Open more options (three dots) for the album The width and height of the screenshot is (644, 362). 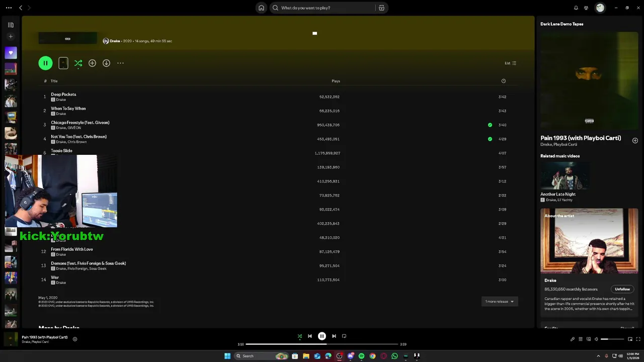pos(120,63)
